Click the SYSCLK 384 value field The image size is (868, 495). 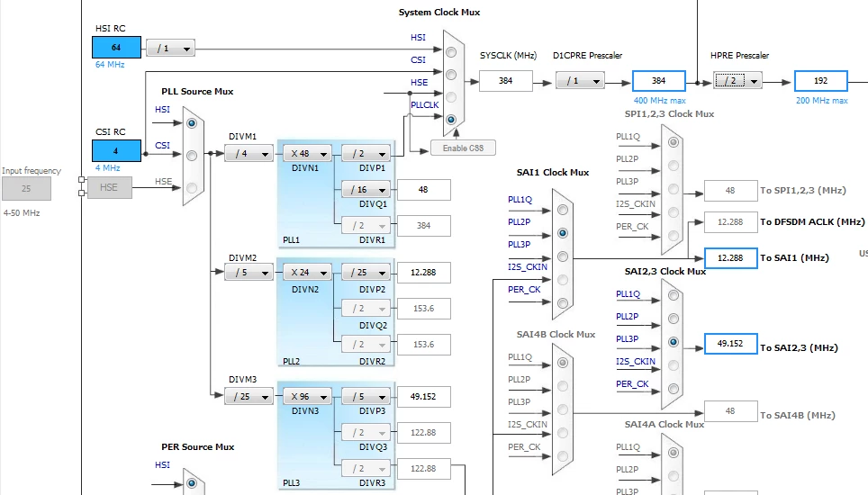point(505,81)
